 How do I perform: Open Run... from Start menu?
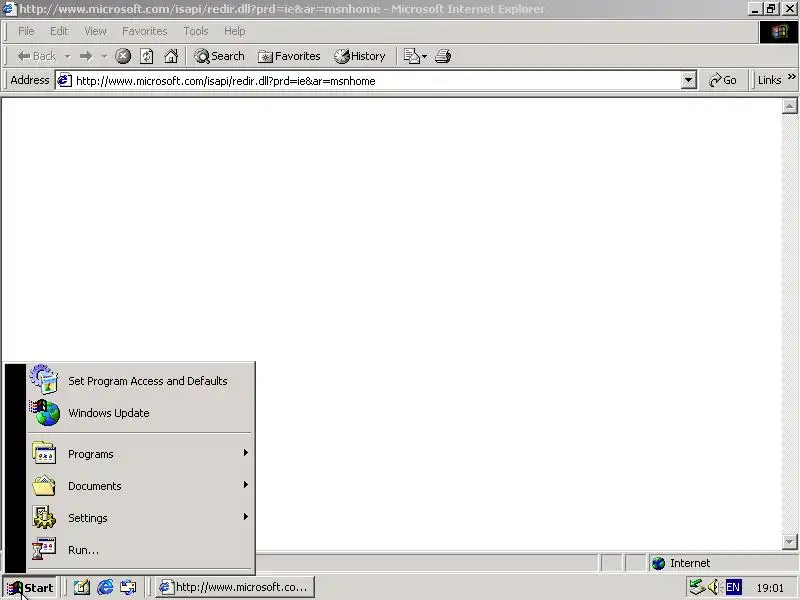141,550
